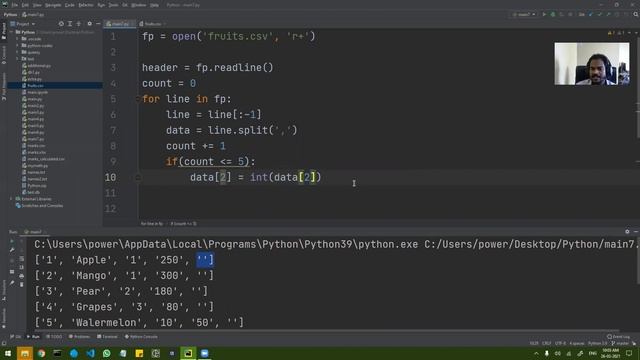Open the File menu
The width and height of the screenshot is (640, 360).
coord(15,5)
